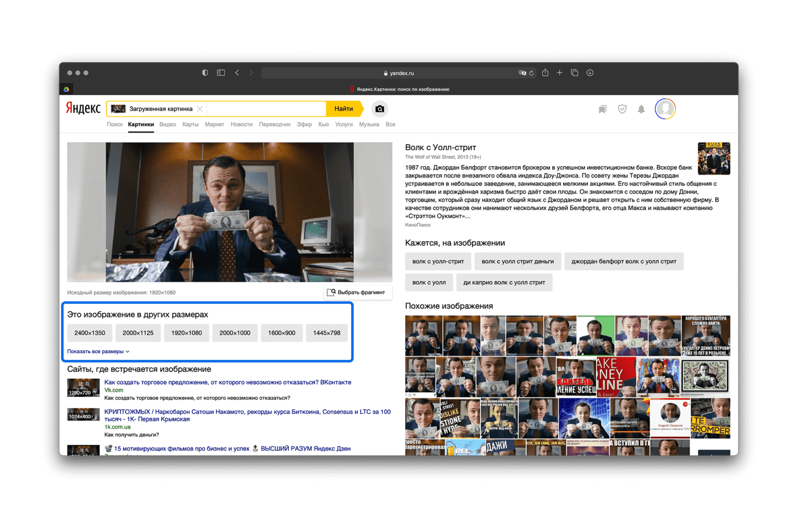Open the 1024×400 result thumbnail
Image resolution: width=798 pixels, height=532 pixels.
pos(83,415)
